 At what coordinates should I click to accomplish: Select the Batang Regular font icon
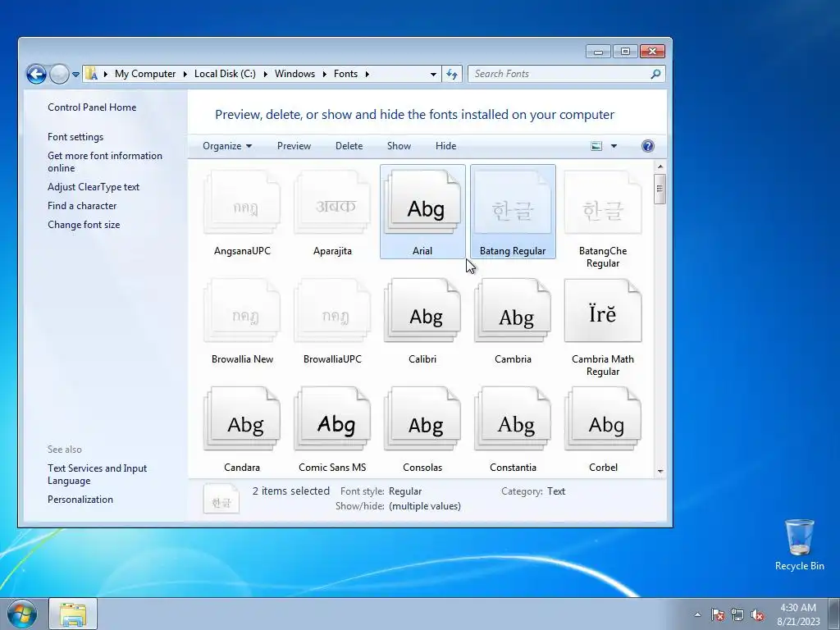click(x=513, y=203)
